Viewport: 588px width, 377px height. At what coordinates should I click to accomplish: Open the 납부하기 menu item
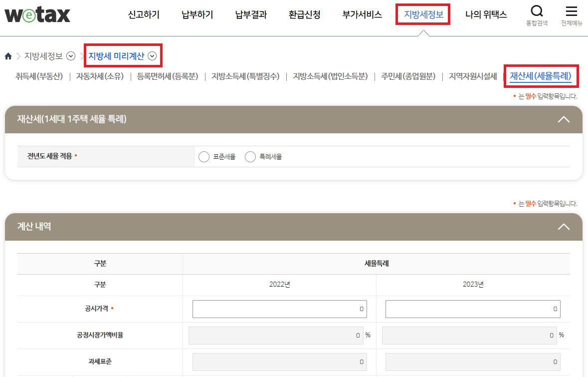[197, 15]
